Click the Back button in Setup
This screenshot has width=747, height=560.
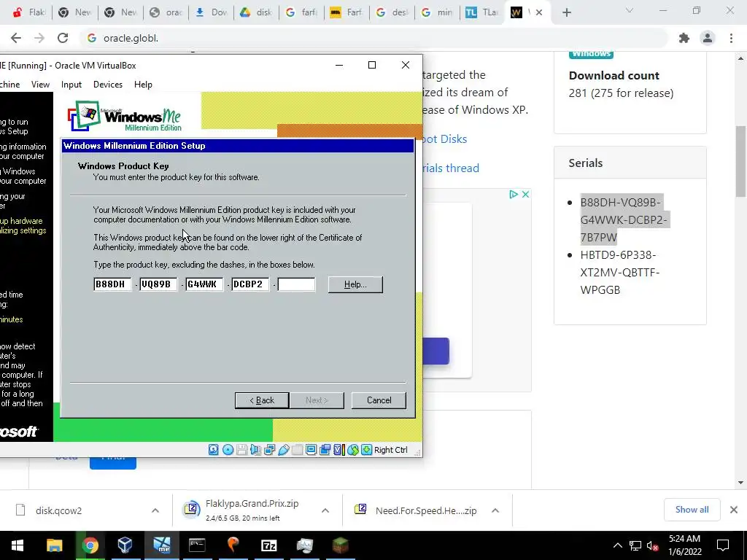click(x=262, y=400)
